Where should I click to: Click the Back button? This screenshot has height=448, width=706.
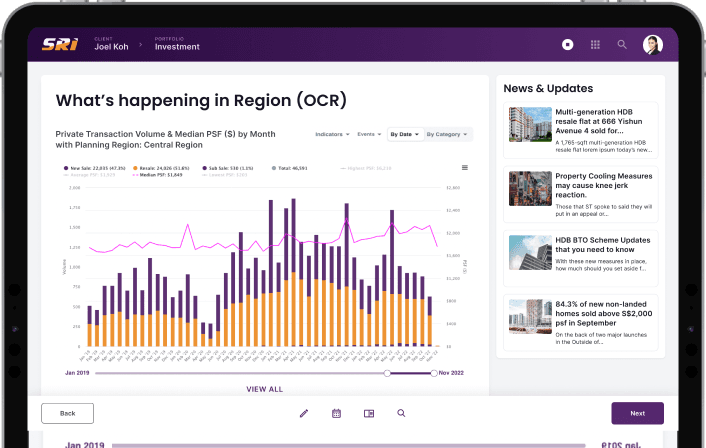[68, 413]
